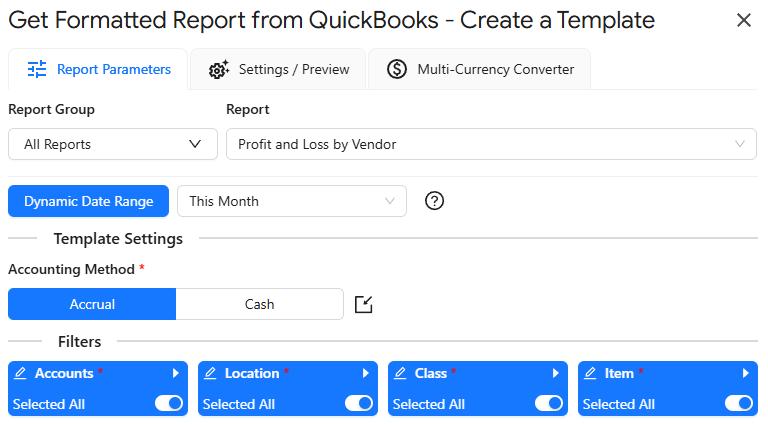Click the Dynamic Date Range button
This screenshot has width=768, height=424.
click(89, 201)
